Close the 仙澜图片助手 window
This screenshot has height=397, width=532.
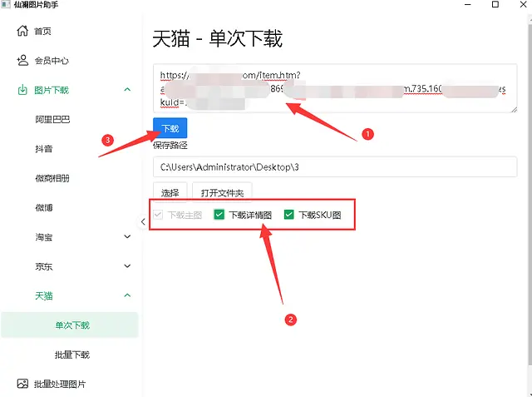[523, 4]
